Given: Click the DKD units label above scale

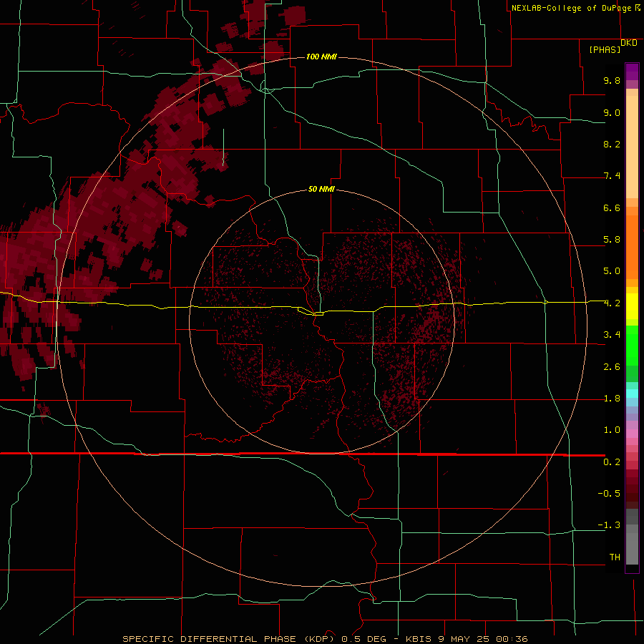Looking at the screenshot, I should point(629,43).
